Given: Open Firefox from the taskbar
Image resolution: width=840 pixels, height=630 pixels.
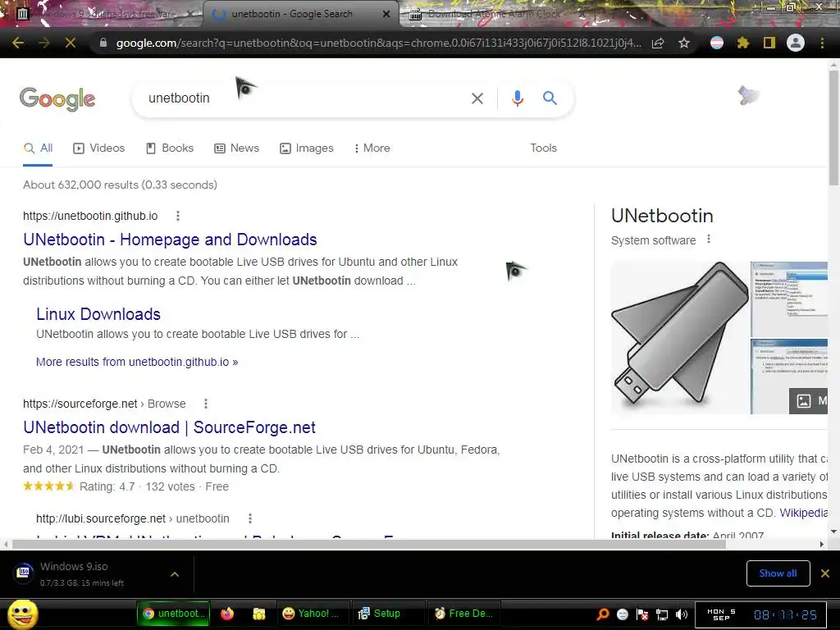Looking at the screenshot, I should coord(227,614).
